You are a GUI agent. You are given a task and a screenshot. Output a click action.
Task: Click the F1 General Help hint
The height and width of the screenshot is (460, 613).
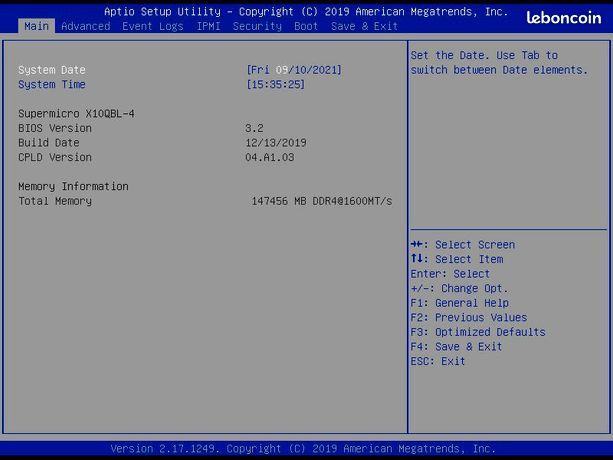pyautogui.click(x=460, y=303)
